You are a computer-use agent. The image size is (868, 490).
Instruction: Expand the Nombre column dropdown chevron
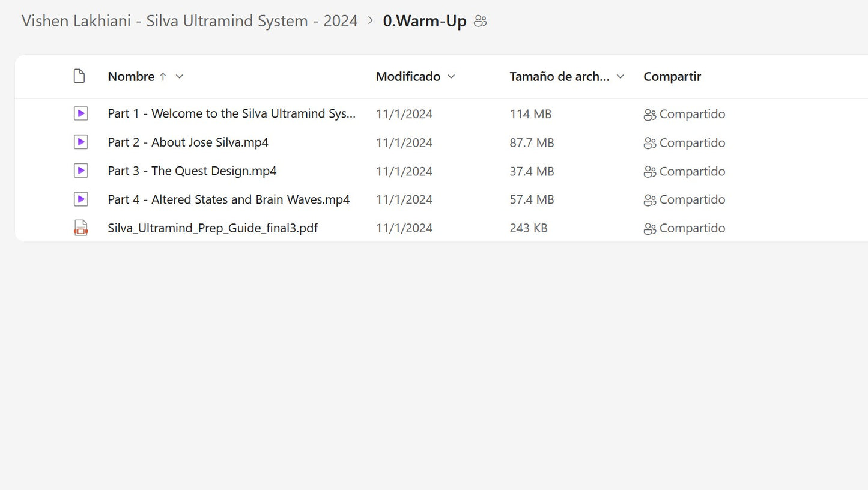tap(179, 77)
